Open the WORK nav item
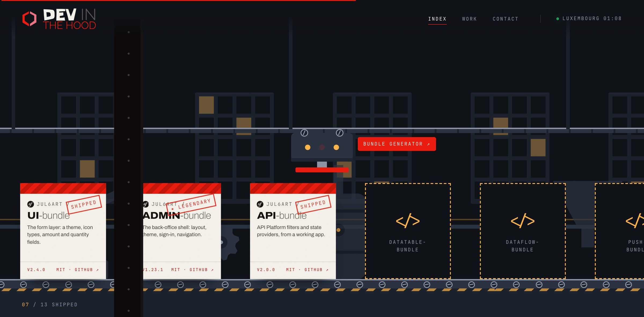This screenshot has height=317, width=644. pyautogui.click(x=469, y=19)
